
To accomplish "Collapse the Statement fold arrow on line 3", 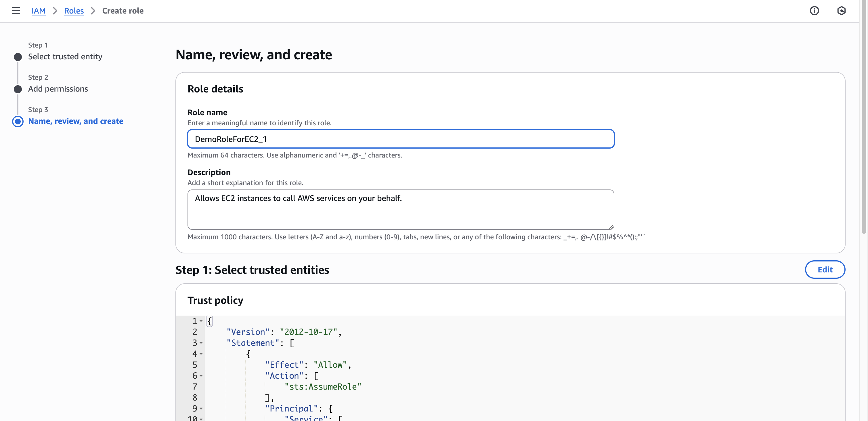I will [x=201, y=343].
